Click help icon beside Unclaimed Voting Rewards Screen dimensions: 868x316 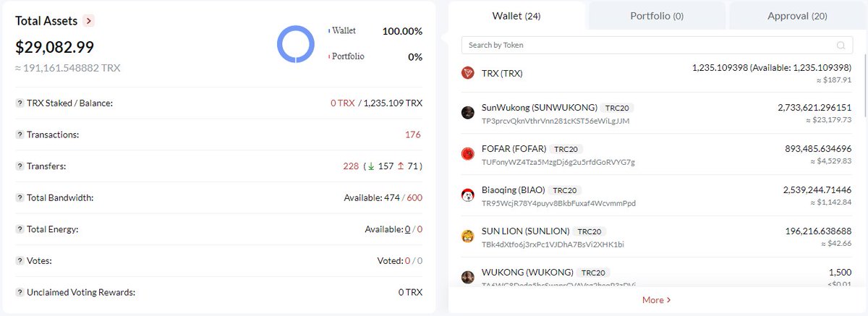coord(19,292)
